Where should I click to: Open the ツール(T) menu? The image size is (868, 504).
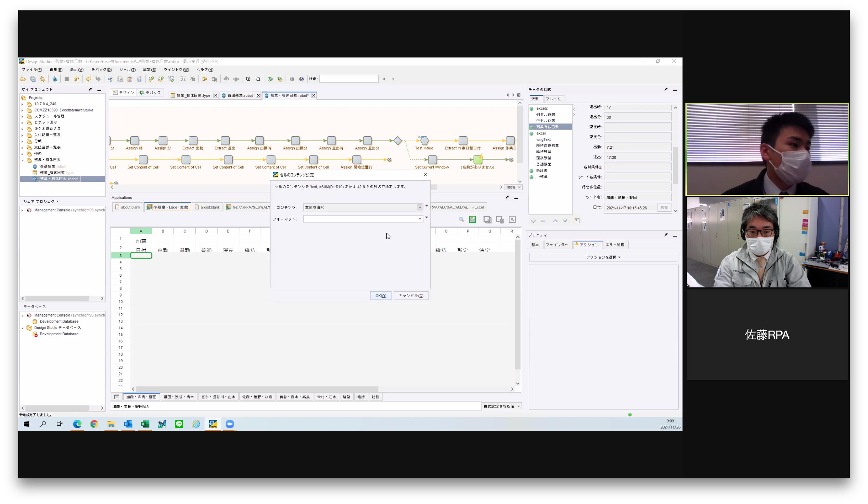tap(127, 69)
